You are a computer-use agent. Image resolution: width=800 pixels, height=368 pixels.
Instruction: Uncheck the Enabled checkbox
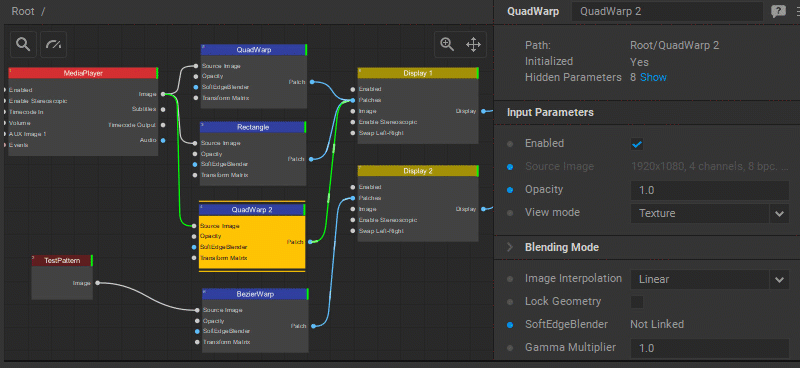(637, 144)
